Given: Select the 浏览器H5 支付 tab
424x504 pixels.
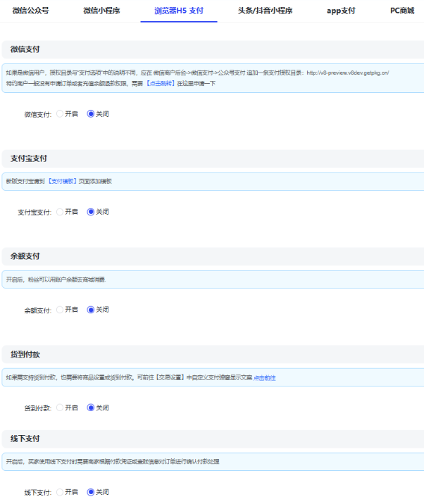Looking at the screenshot, I should click(x=179, y=11).
